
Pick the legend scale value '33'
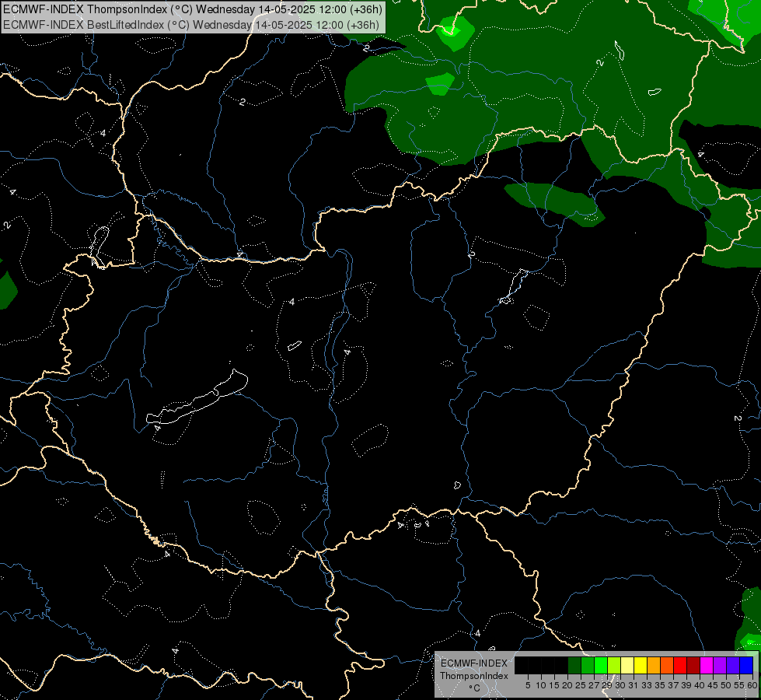point(647,685)
